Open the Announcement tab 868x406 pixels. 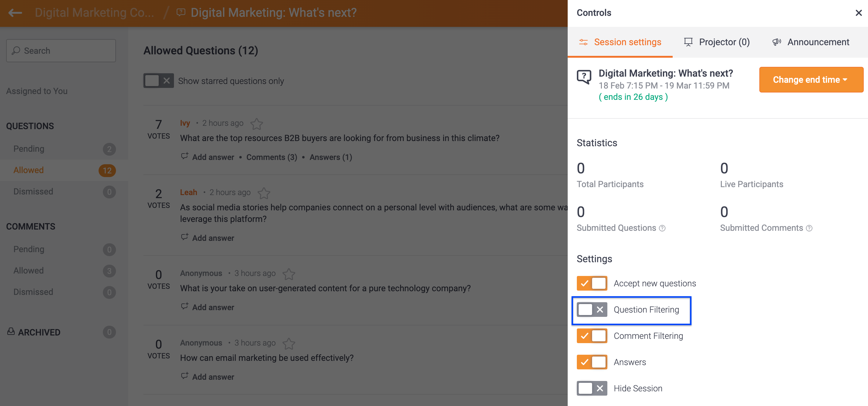(x=818, y=42)
